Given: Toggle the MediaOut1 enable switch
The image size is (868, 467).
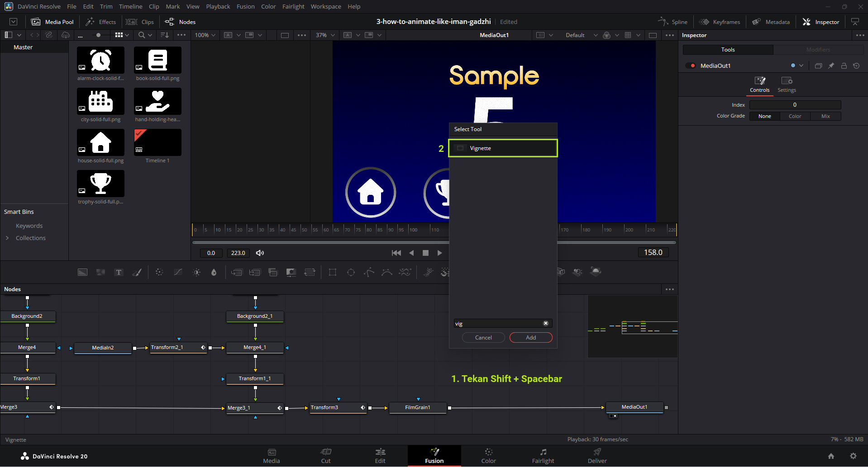Looking at the screenshot, I should click(x=691, y=66).
